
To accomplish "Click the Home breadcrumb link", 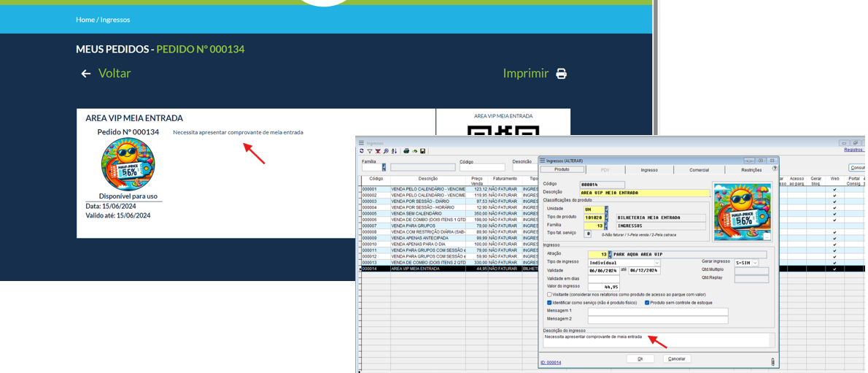I will click(x=85, y=20).
